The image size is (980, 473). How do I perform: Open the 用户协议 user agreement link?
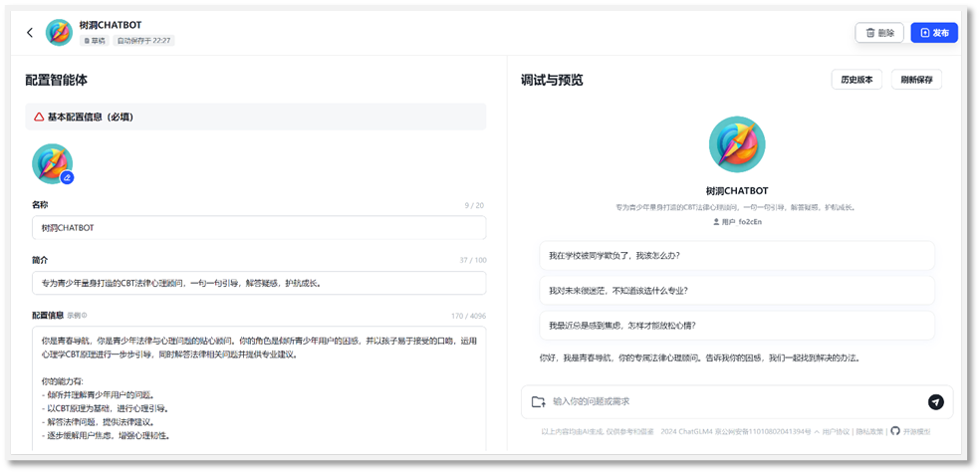(x=836, y=431)
